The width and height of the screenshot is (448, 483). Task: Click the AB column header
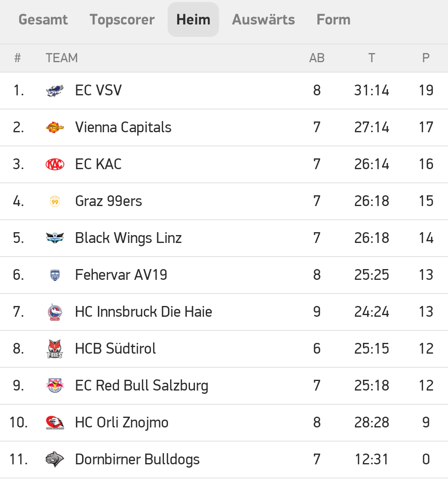click(x=317, y=58)
